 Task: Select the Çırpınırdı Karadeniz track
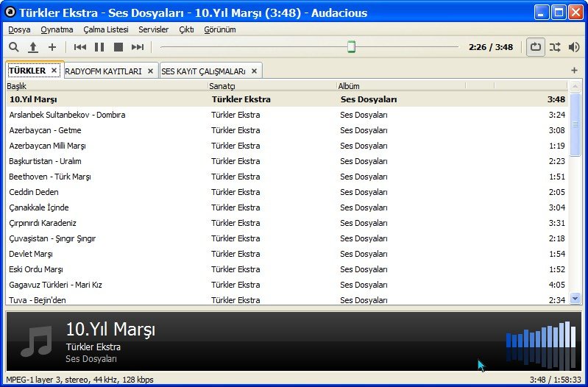(x=287, y=223)
